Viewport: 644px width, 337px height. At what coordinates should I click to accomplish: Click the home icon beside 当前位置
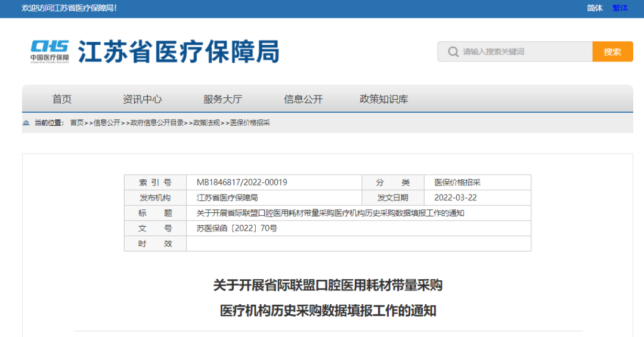(x=26, y=123)
